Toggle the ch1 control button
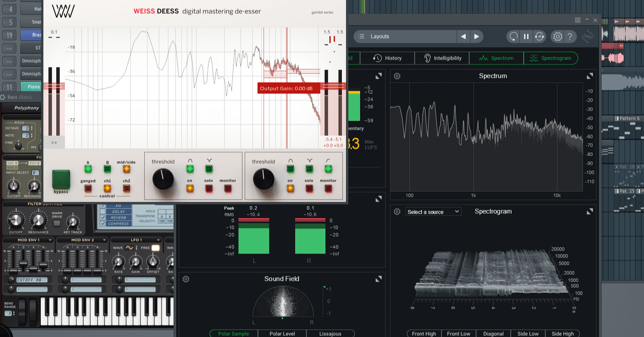 click(x=107, y=188)
